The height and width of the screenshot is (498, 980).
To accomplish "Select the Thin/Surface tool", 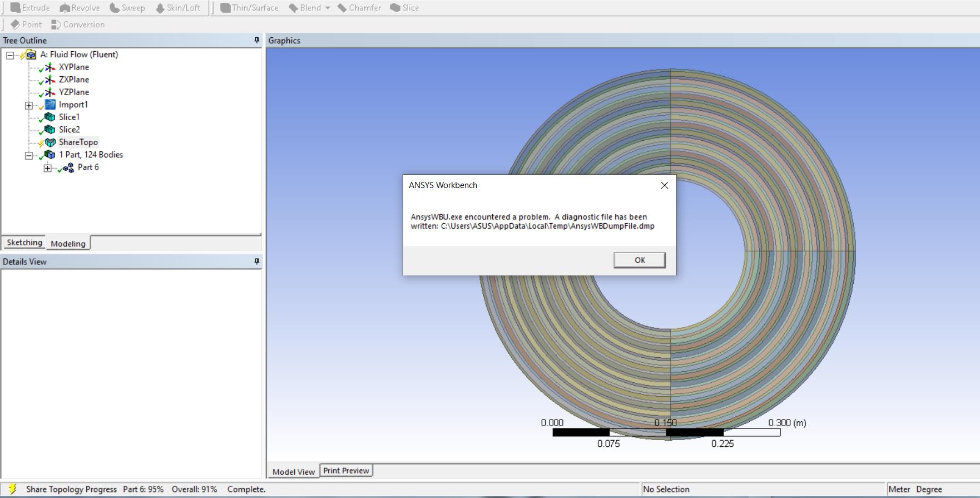I will tap(249, 8).
